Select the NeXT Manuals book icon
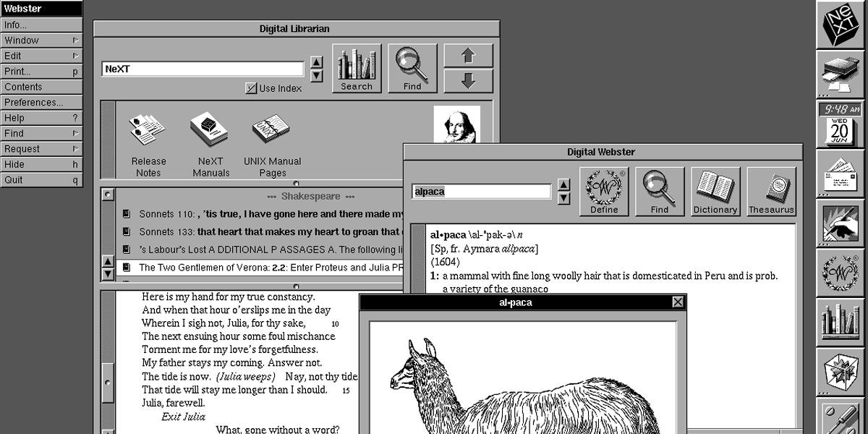 (210, 130)
